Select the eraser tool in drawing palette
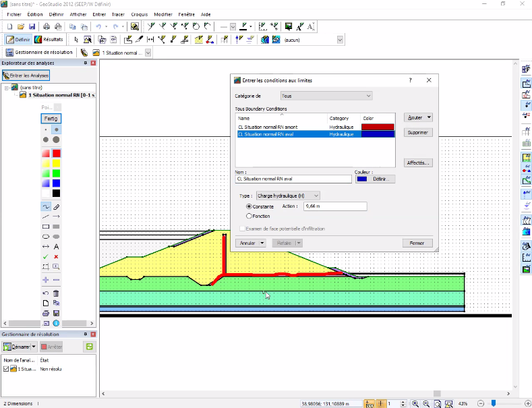The height and width of the screenshot is (408, 532). 57,206
